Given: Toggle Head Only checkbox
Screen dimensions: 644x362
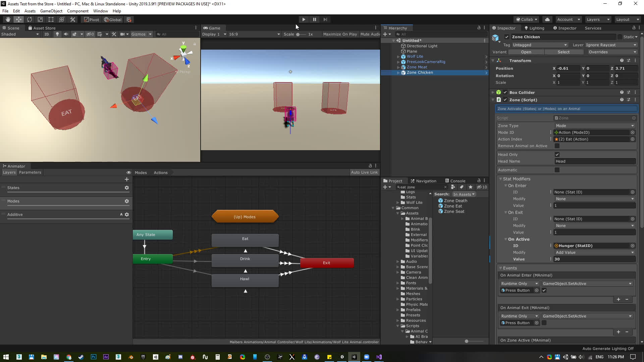Looking at the screenshot, I should coord(557,155).
